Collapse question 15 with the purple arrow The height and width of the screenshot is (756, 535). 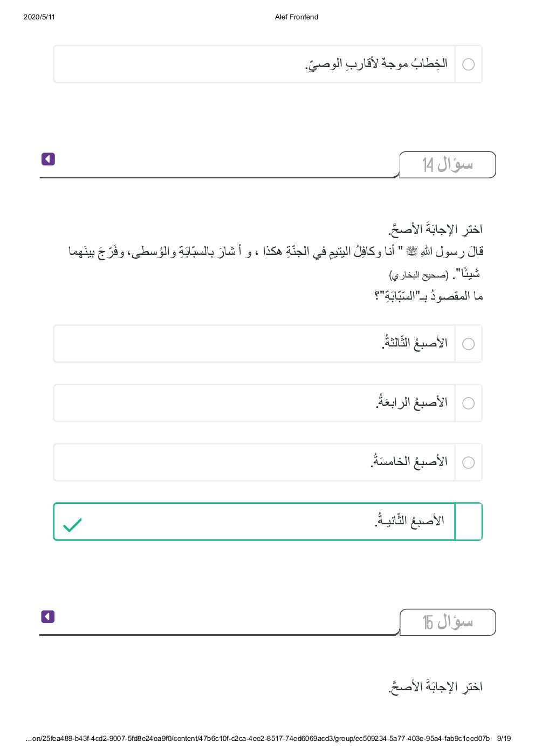point(48,616)
